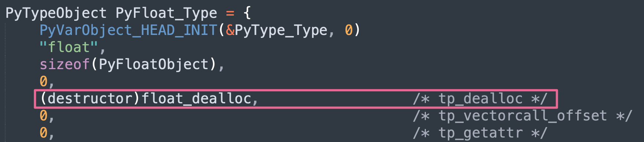
Task: Click the pink highlighted line box
Action: [296, 99]
